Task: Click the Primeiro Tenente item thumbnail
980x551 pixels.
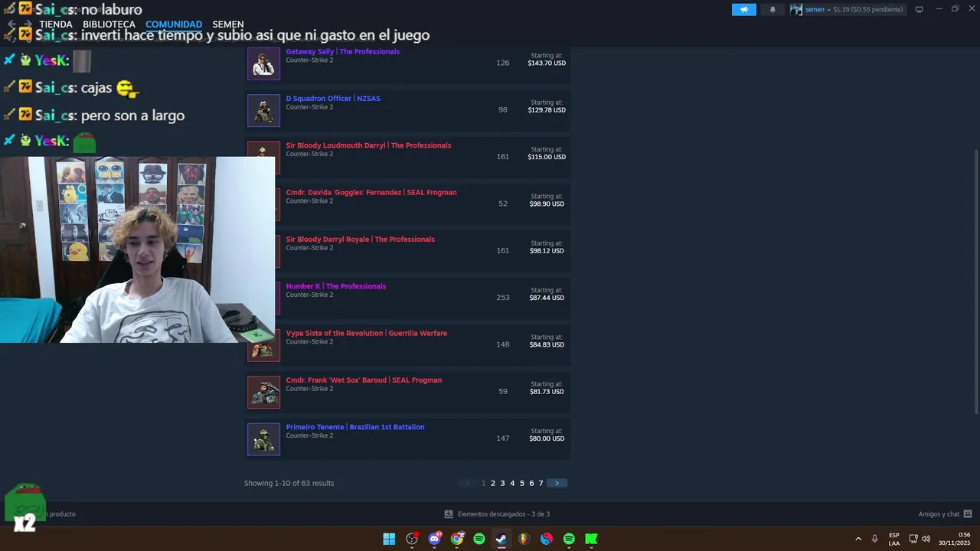Action: (263, 439)
